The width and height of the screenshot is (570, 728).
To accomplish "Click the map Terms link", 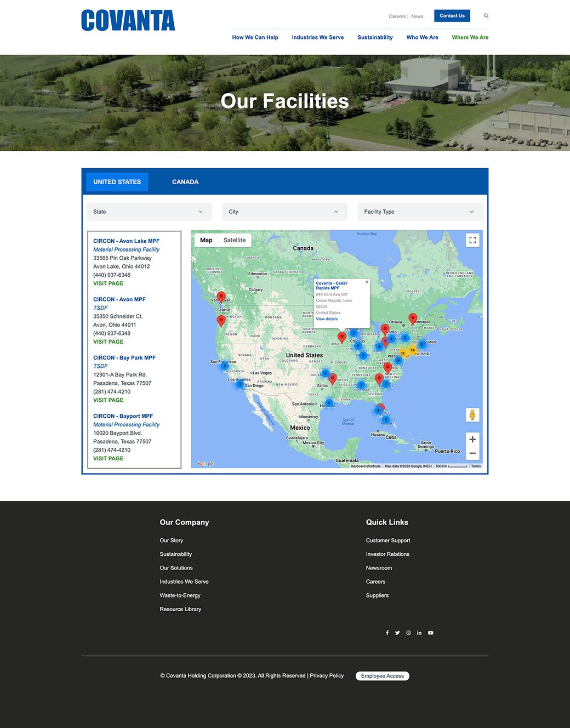I will 476,466.
